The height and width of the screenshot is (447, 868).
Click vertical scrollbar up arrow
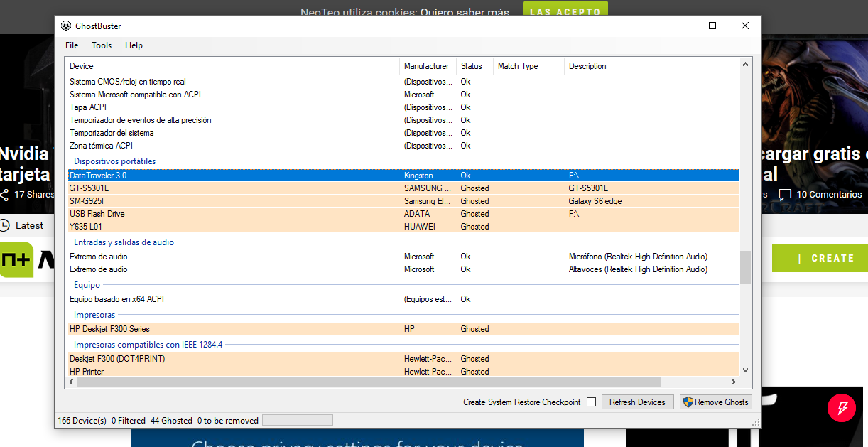[745, 65]
